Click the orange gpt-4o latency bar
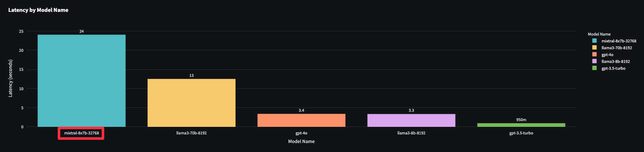 pyautogui.click(x=301, y=120)
